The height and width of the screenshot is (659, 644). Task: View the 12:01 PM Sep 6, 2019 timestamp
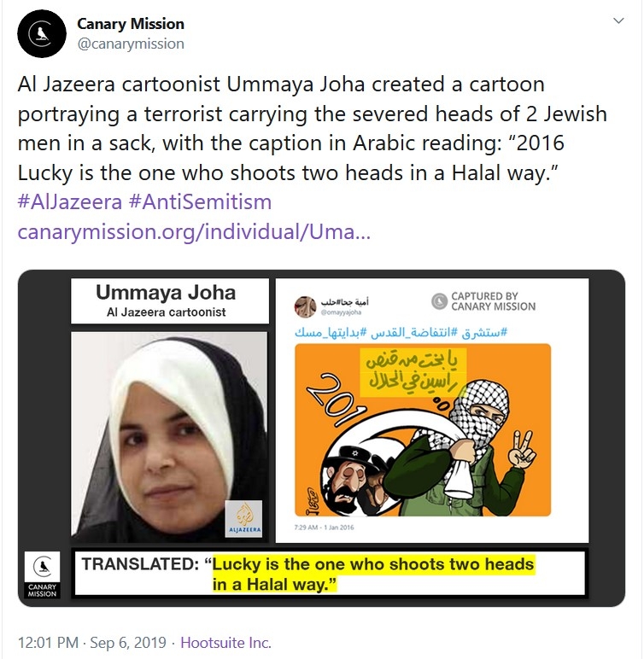click(92, 643)
